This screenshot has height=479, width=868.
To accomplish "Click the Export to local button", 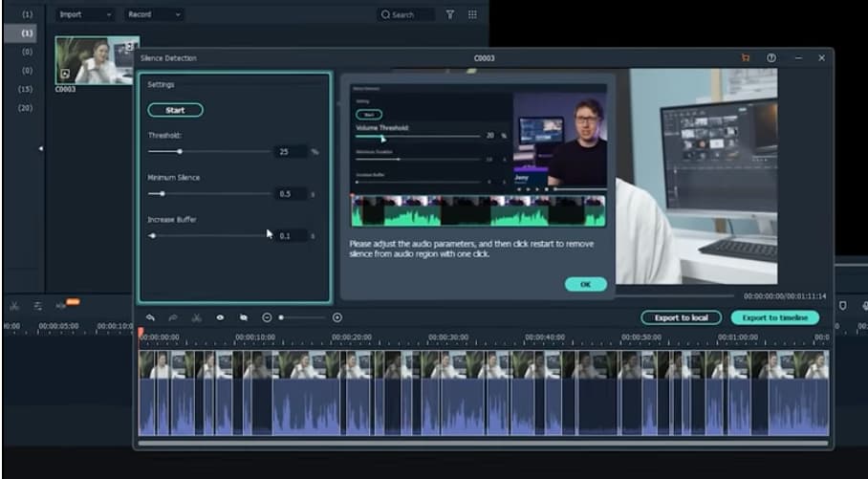I will click(x=681, y=317).
